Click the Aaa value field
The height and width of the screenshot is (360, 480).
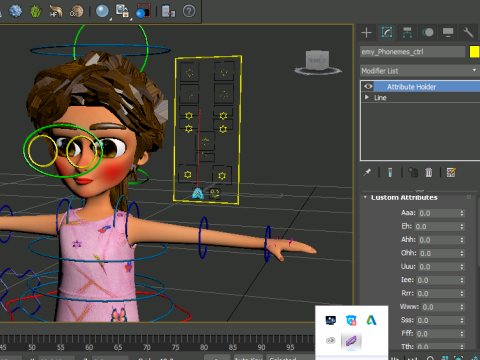(x=438, y=213)
